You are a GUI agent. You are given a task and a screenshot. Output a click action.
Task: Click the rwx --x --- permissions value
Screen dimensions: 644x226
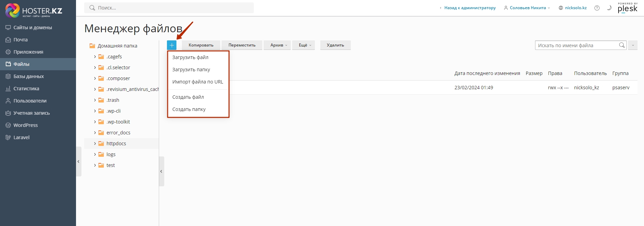(558, 88)
